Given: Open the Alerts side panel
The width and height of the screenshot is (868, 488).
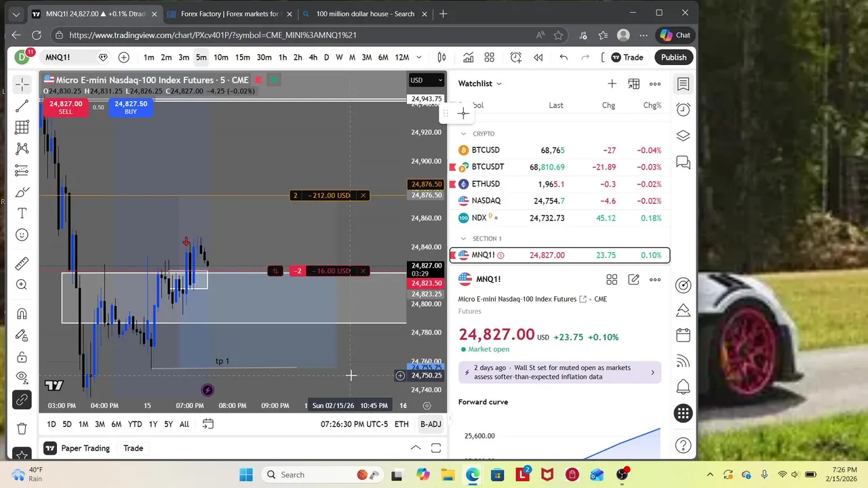Looking at the screenshot, I should coord(683,109).
